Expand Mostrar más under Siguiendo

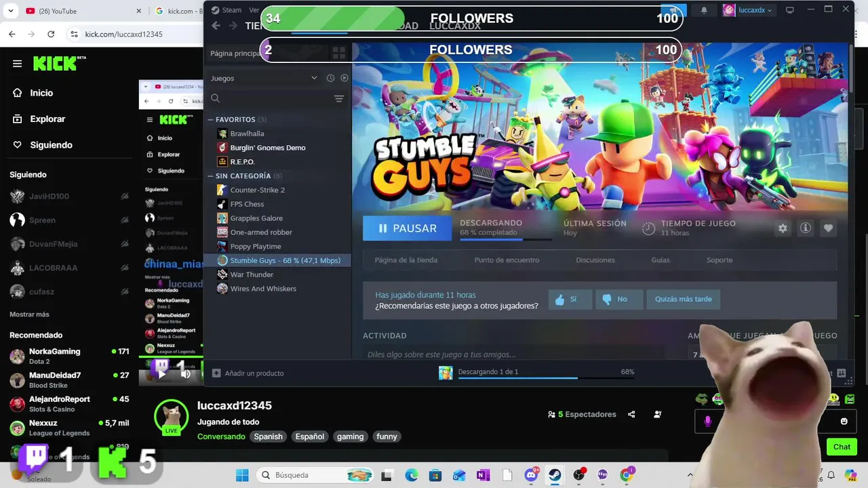point(29,314)
